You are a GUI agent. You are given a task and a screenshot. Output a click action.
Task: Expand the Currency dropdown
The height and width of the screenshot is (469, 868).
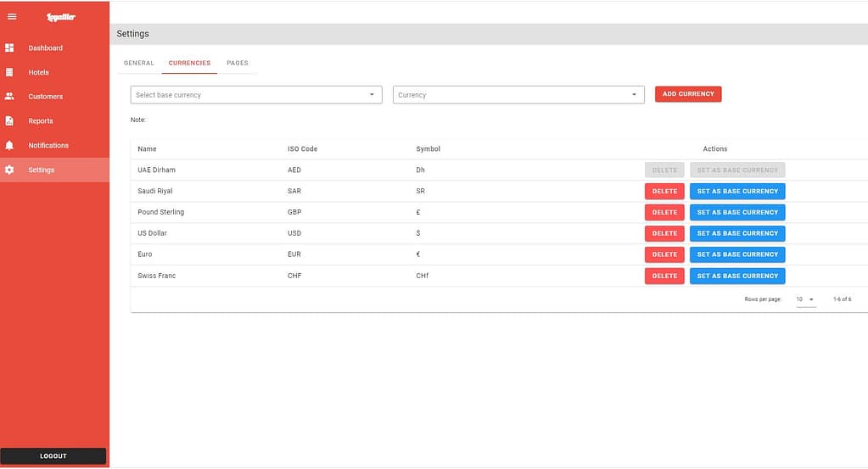click(x=518, y=95)
